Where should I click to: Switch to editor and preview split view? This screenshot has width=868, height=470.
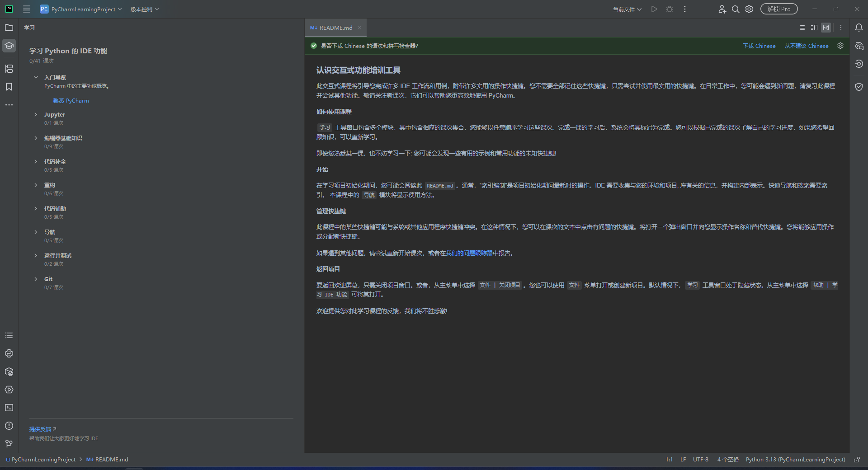(814, 28)
